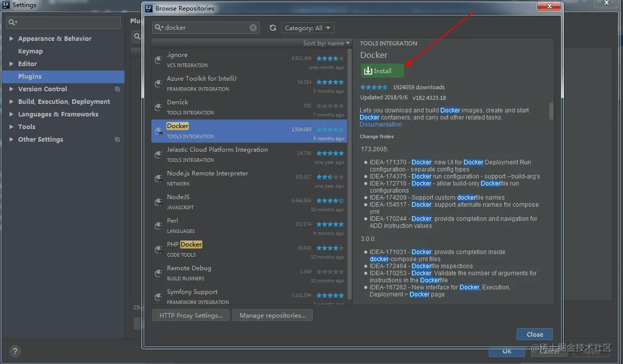Click the refresh repositories icon
Image resolution: width=623 pixels, height=364 pixels.
[x=273, y=28]
